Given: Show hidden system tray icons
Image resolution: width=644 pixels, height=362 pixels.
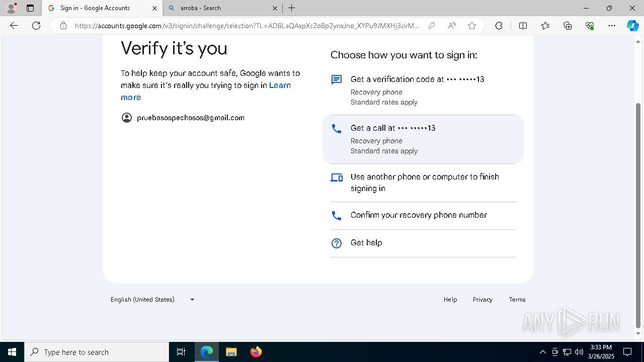Looking at the screenshot, I should point(542,352).
